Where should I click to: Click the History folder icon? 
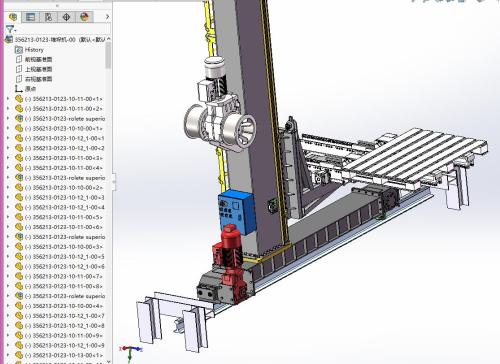pos(19,50)
